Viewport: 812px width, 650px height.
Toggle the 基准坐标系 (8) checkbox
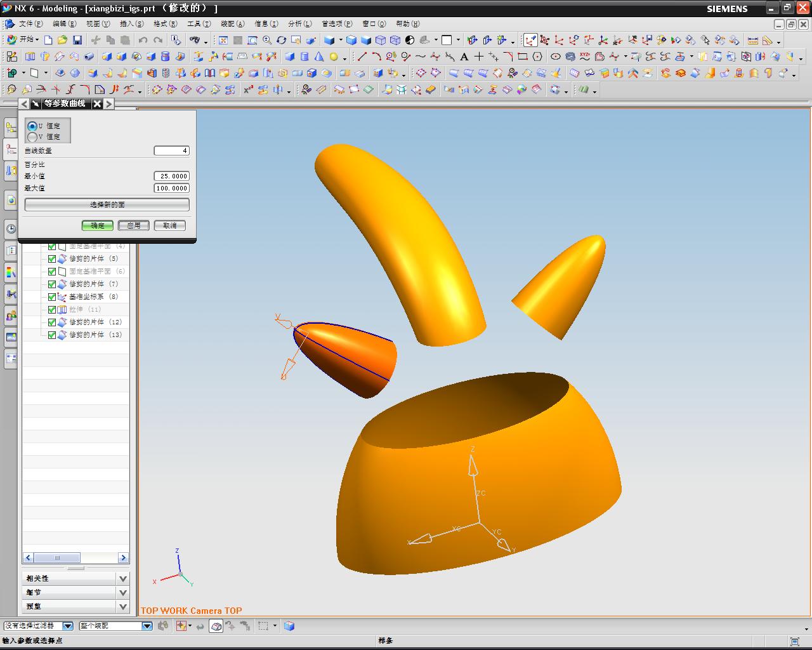(x=52, y=297)
